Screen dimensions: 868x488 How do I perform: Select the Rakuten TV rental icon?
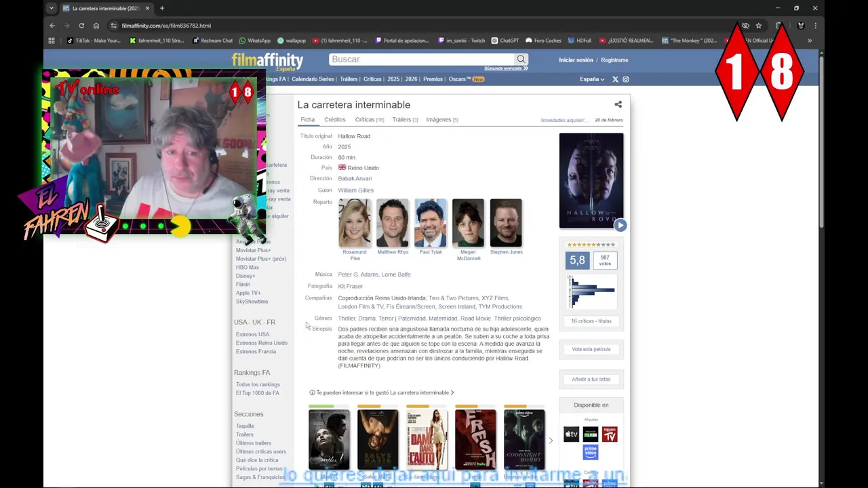(610, 434)
